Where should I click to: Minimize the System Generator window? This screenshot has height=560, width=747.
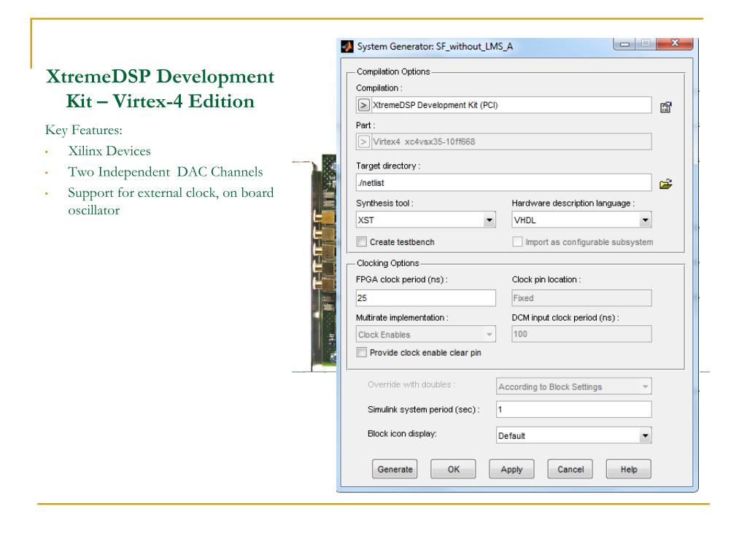624,44
